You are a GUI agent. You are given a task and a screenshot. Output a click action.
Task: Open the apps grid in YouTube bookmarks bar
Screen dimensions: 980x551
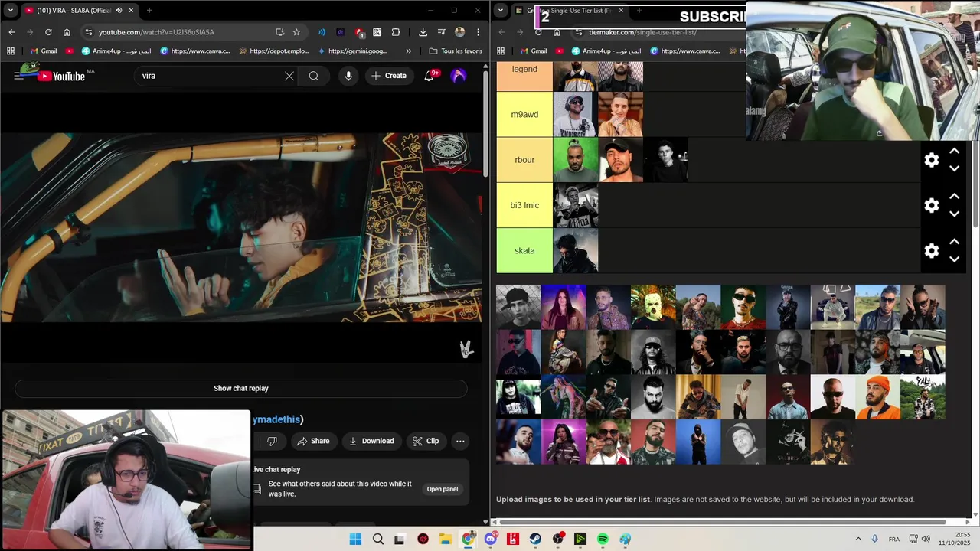pos(11,51)
